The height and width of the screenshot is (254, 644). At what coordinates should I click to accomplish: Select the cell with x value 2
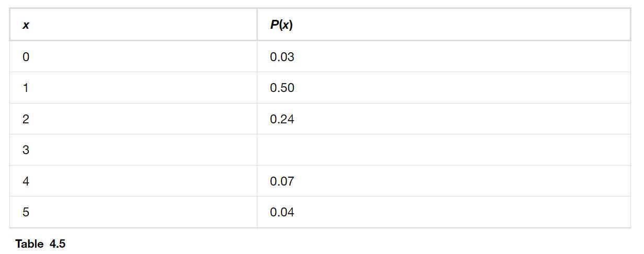coord(133,119)
